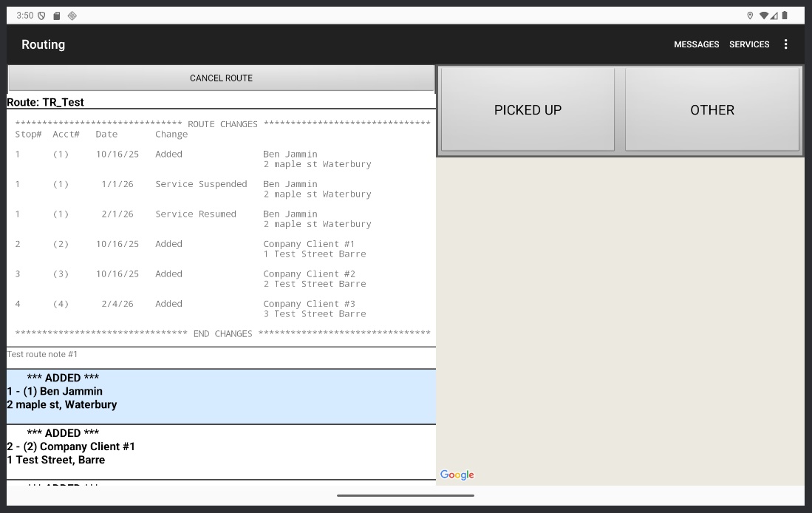Tap the battery icon in status bar

(785, 16)
